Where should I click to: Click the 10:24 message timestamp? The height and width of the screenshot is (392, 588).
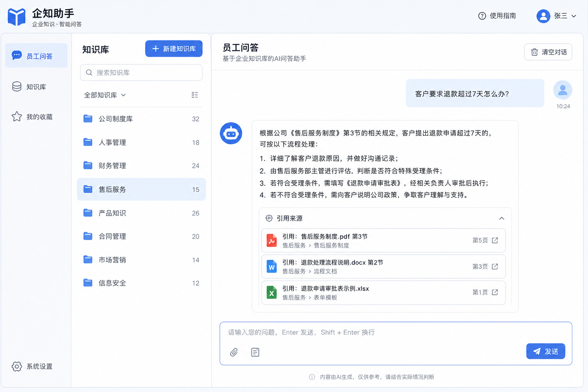[x=563, y=106]
